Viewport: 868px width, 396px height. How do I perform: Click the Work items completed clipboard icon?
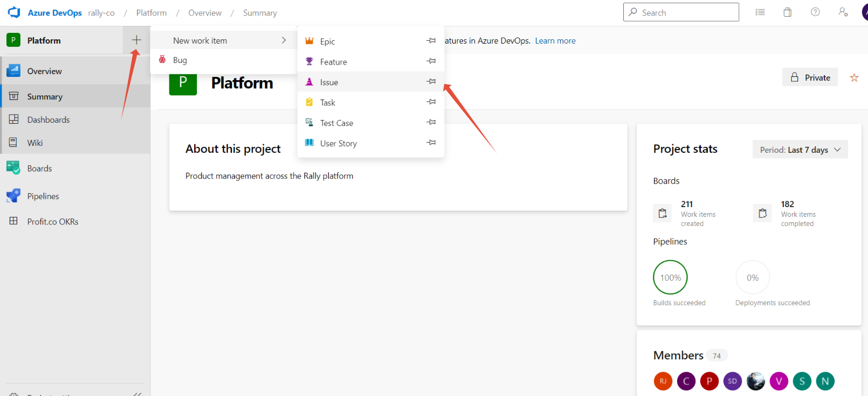(763, 214)
